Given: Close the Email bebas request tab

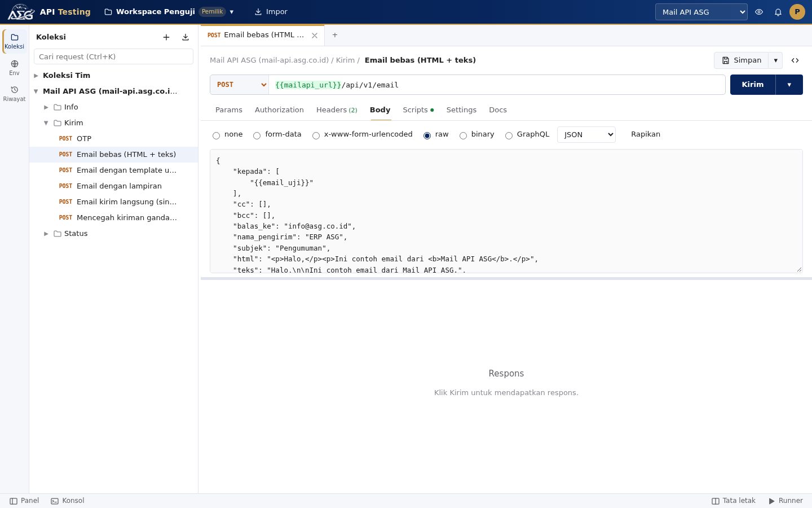Looking at the screenshot, I should coord(315,35).
